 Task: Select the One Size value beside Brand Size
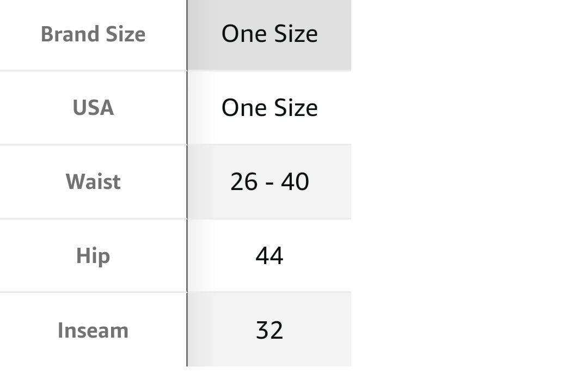(x=269, y=34)
